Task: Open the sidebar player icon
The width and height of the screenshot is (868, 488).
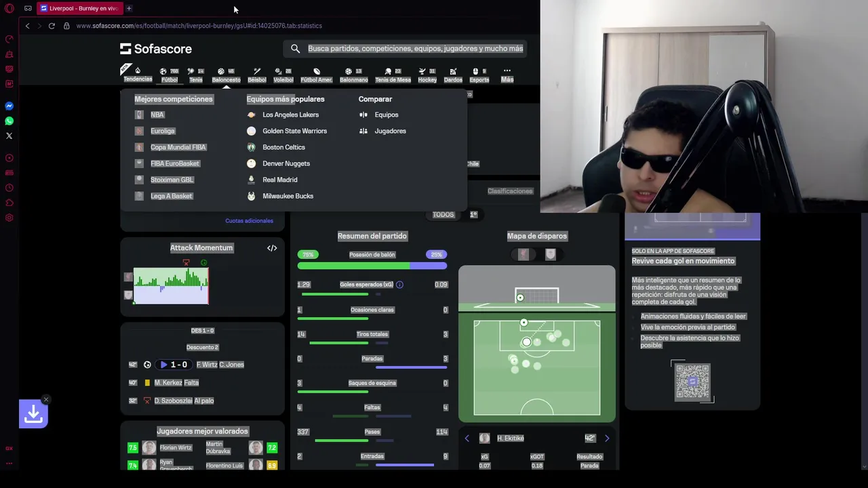Action: [x=9, y=158]
